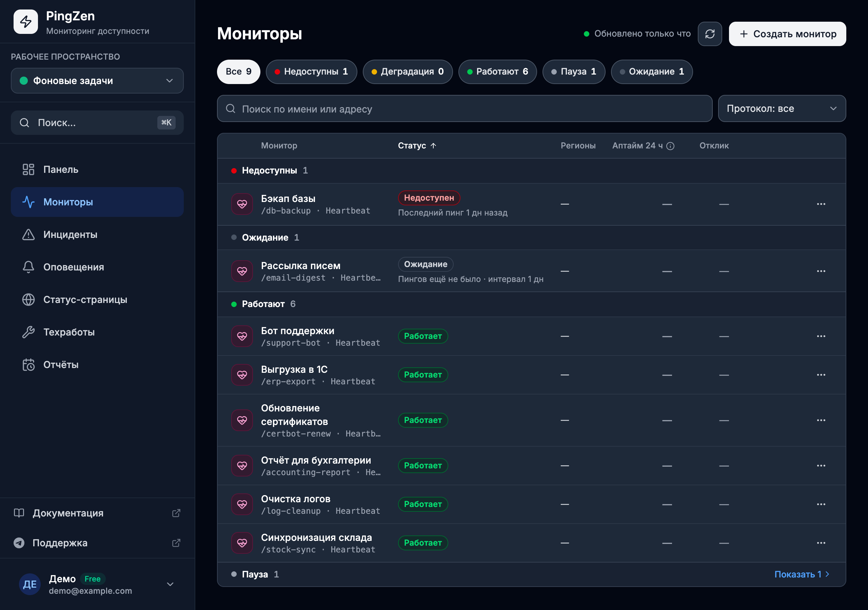Screen dimensions: 868x610
Task: Filter by Ожидание 1 tab
Action: click(652, 72)
